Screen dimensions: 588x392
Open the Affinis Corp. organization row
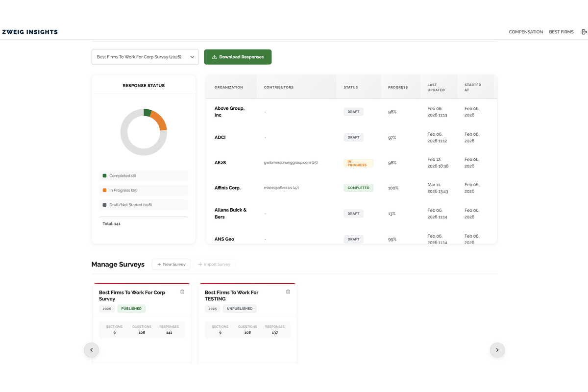(227, 188)
